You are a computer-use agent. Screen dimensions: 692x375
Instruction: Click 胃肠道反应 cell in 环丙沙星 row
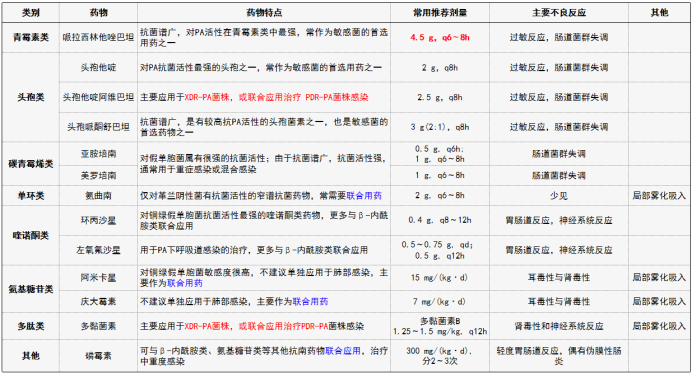559,220
